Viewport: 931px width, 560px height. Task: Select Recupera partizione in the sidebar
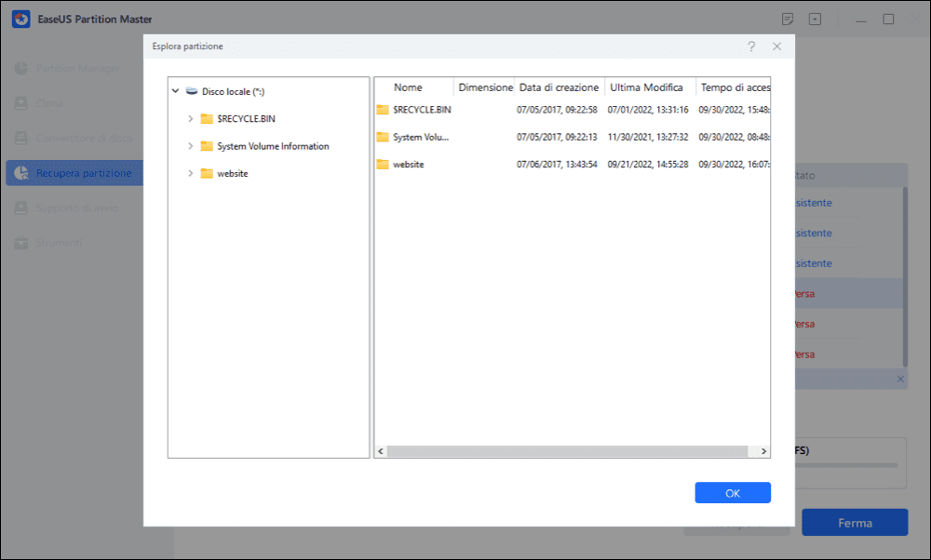(x=84, y=173)
